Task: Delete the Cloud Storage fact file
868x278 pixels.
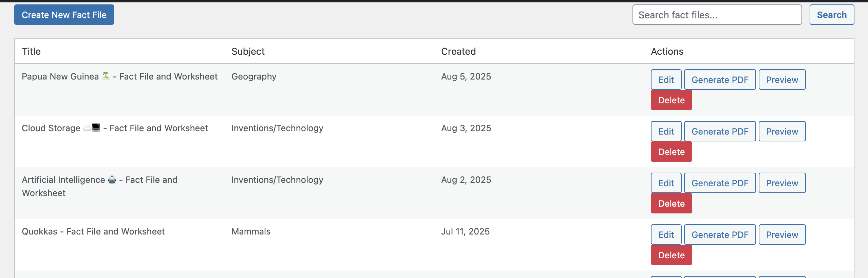Action: (671, 152)
